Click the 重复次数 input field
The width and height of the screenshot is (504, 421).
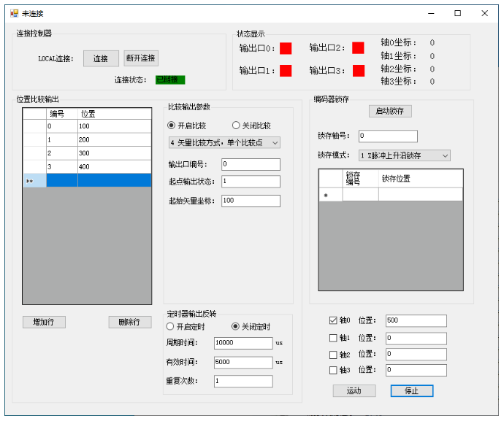pos(243,381)
